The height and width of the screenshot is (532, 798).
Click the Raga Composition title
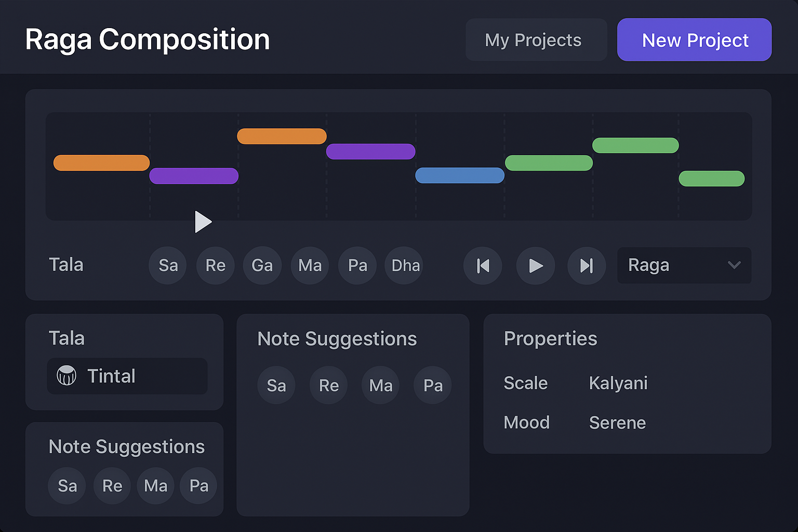coord(148,40)
